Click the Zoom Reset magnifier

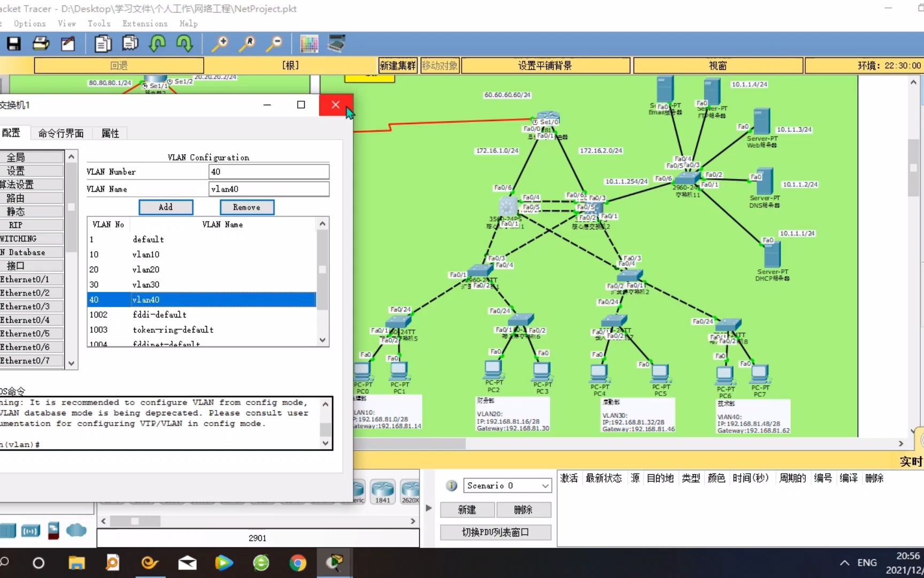[247, 44]
